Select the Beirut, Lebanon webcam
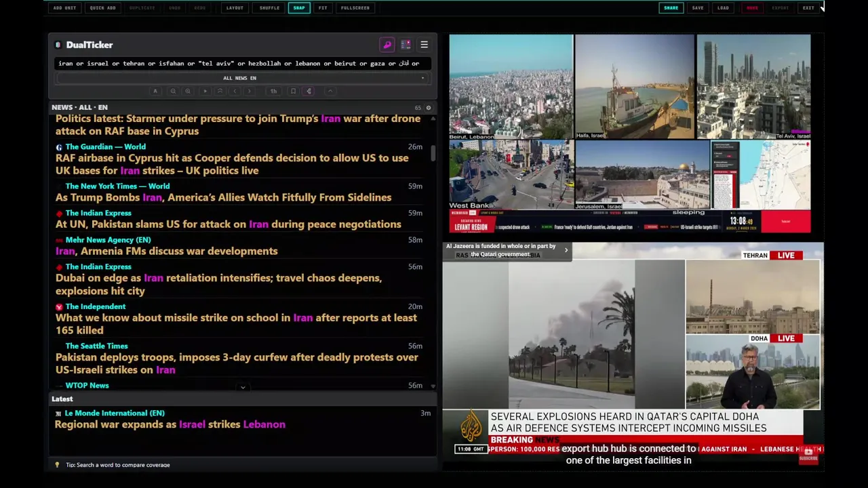The width and height of the screenshot is (868, 488). pyautogui.click(x=511, y=87)
